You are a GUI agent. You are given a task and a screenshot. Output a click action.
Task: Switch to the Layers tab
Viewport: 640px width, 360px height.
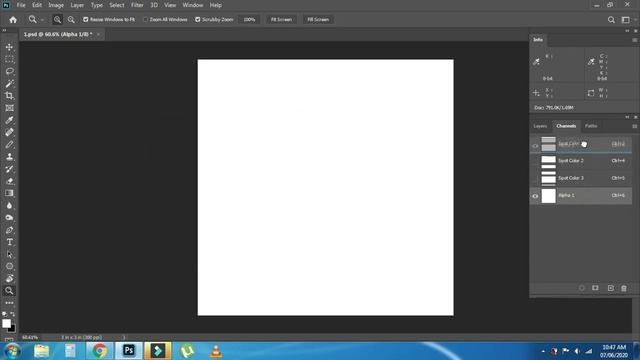[540, 126]
